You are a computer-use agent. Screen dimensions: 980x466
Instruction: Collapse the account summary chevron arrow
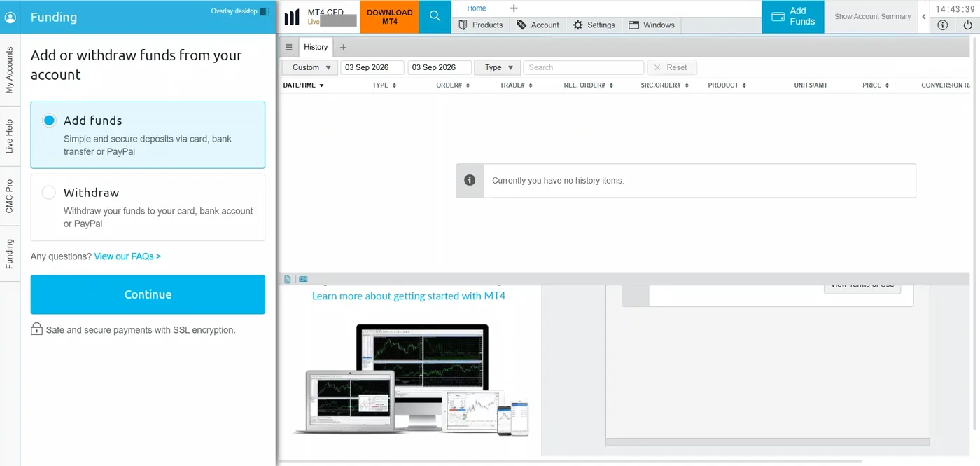point(924,17)
